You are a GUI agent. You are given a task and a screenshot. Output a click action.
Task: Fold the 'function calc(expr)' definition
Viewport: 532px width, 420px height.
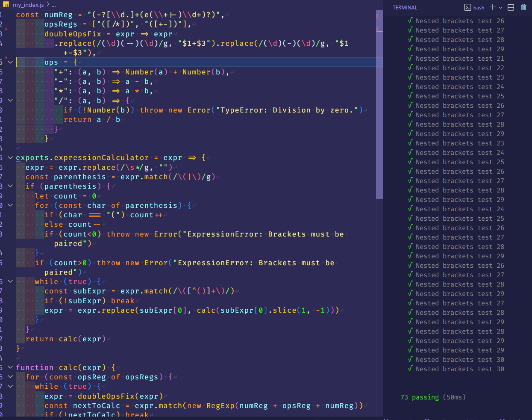tap(10, 367)
